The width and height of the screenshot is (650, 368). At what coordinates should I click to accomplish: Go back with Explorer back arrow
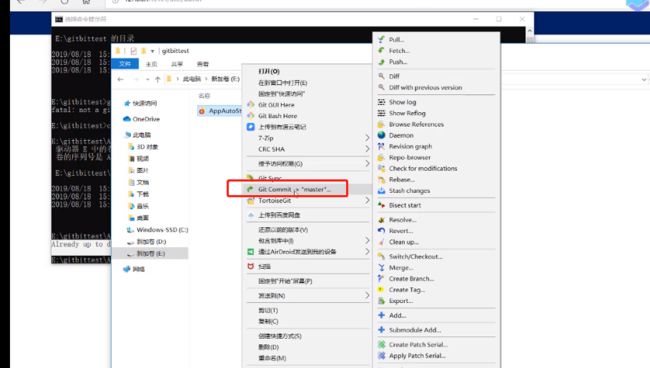point(121,79)
